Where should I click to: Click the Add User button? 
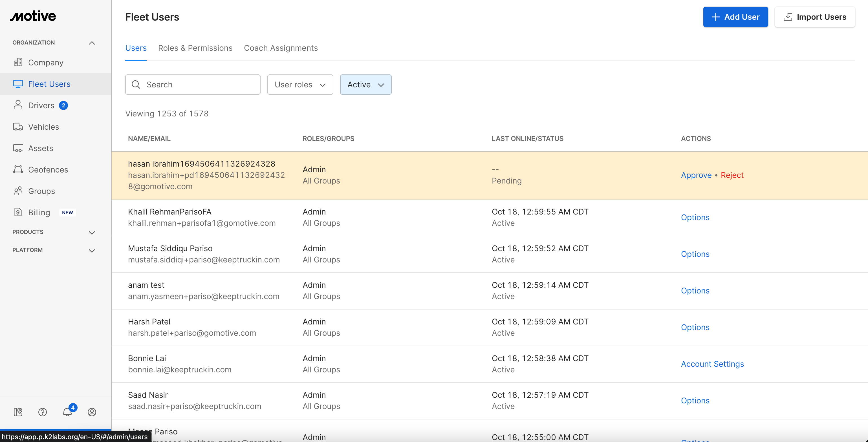click(735, 17)
